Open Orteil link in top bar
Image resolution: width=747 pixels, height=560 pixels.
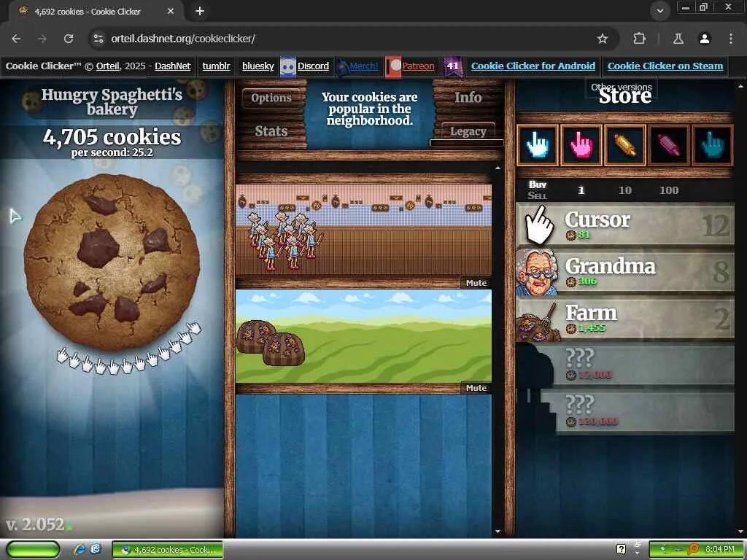click(108, 66)
